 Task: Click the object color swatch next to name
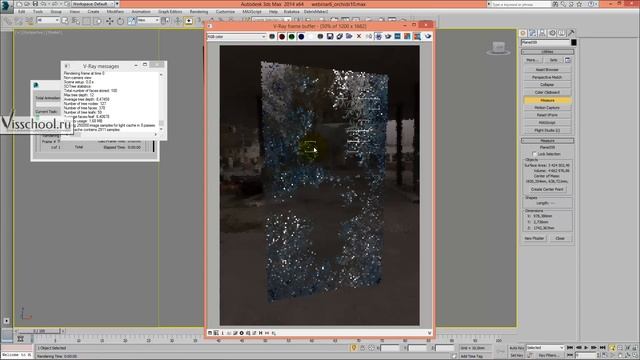click(573, 42)
